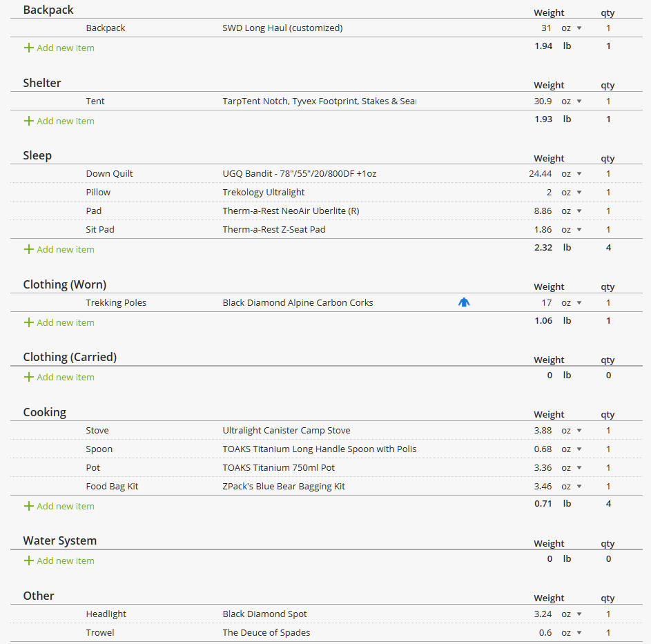Open unit selector for Tent weight
Screen dimensions: 651x644
coord(571,101)
